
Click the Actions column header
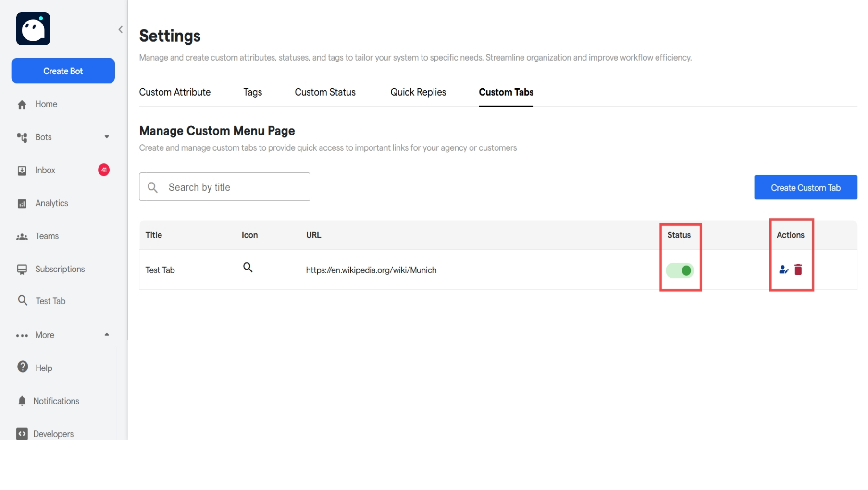[x=790, y=235]
